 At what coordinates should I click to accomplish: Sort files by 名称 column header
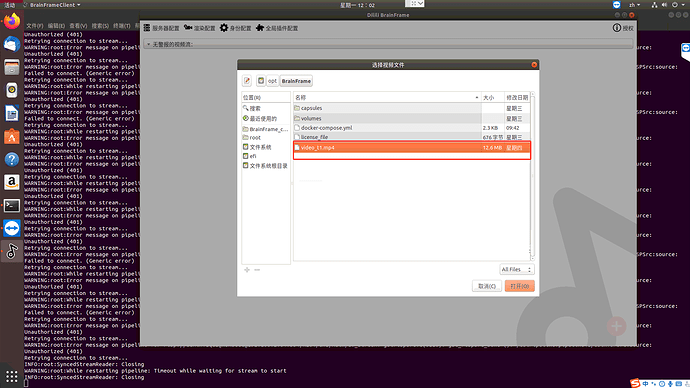[x=387, y=97]
